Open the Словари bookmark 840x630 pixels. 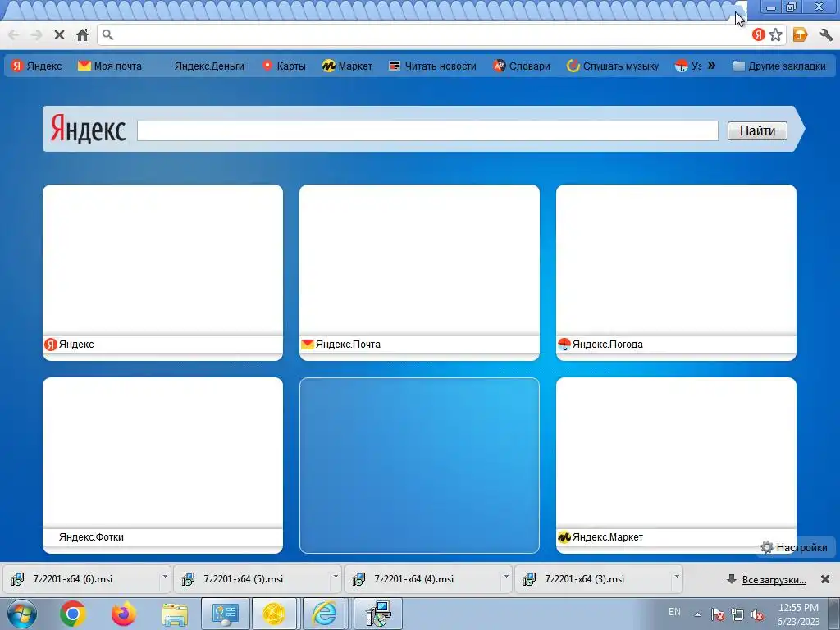click(522, 66)
